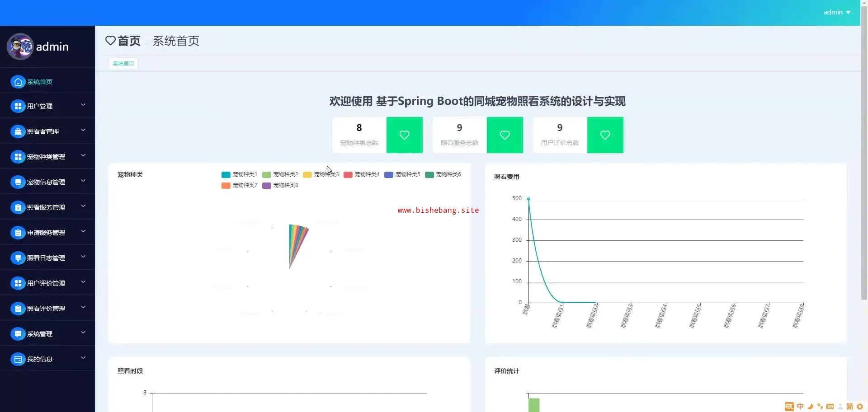Viewport: 868px width, 412px height.
Task: Click the green bar in 评价统计 chart
Action: (x=534, y=405)
